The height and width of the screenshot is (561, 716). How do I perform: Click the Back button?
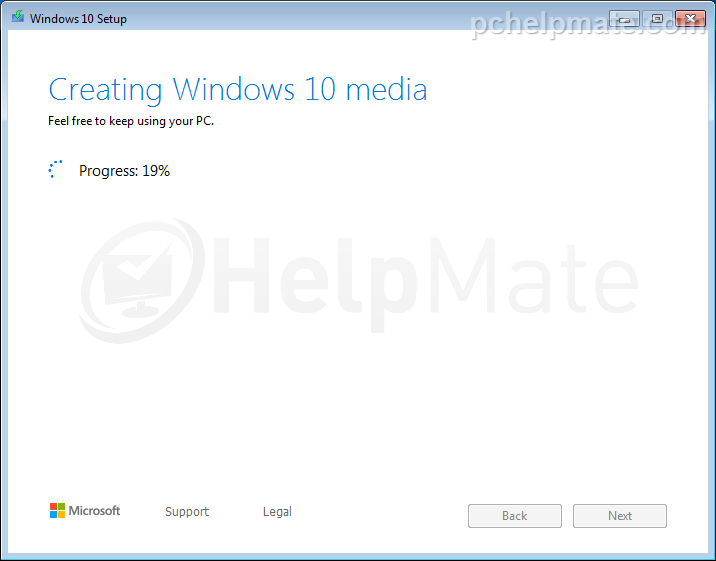coord(515,516)
